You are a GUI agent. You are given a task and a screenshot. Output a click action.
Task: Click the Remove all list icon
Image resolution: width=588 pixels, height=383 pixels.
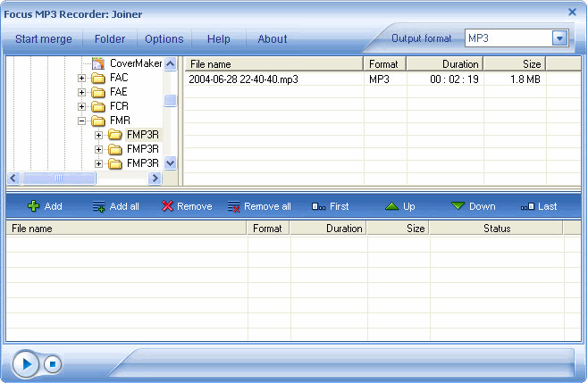point(233,206)
